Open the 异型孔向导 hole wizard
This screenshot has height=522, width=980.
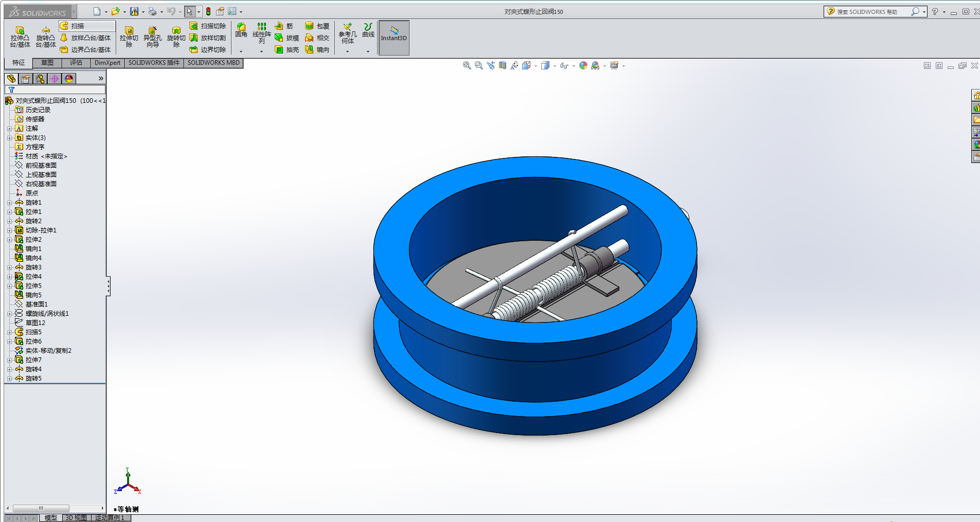(152, 37)
